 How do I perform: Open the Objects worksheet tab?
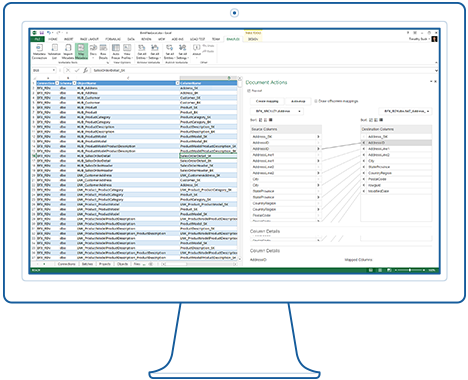122,264
